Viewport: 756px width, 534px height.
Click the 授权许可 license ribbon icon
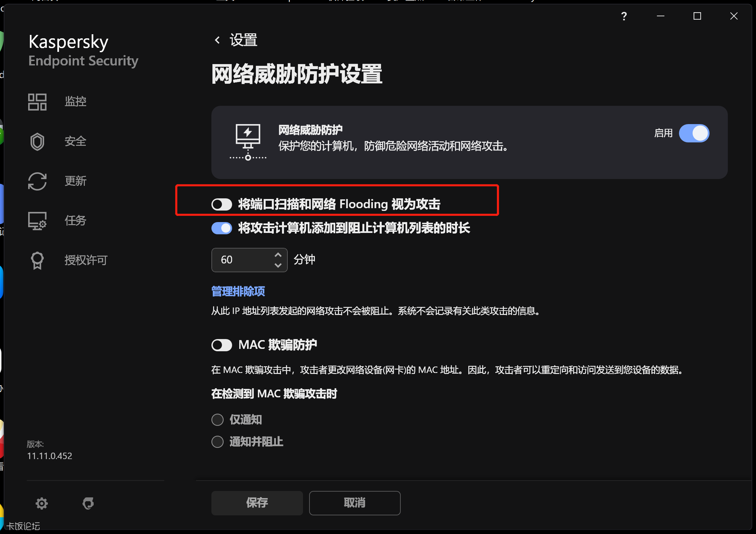(x=37, y=261)
